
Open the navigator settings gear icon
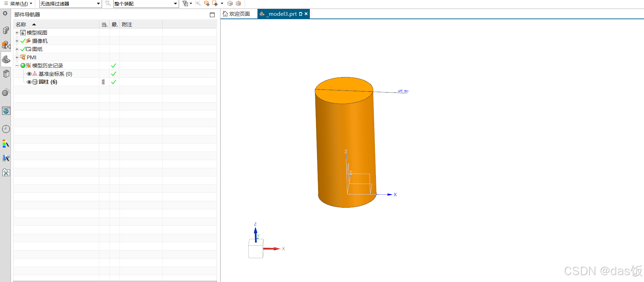pyautogui.click(x=5, y=13)
